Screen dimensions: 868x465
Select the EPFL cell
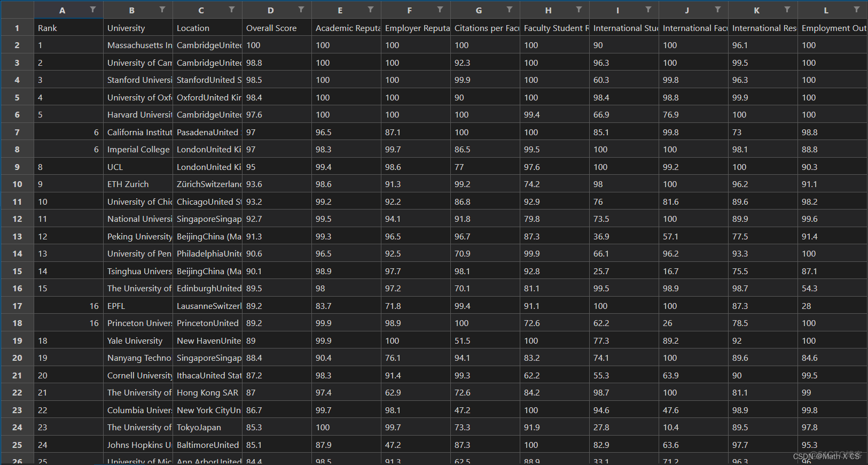pos(138,306)
